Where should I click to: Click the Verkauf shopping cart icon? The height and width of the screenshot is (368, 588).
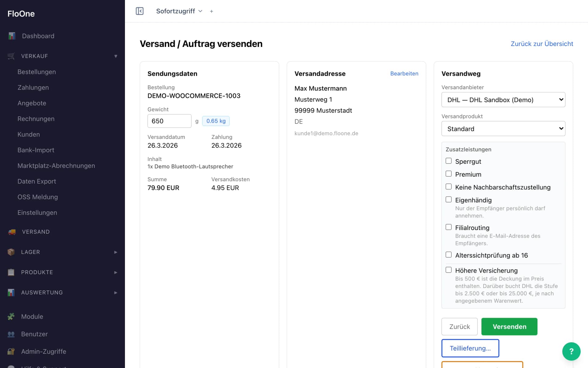pyautogui.click(x=11, y=56)
